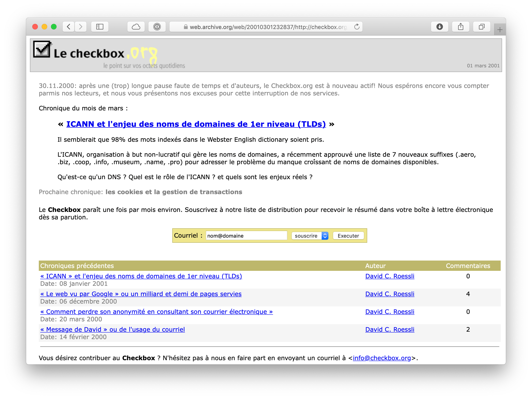The height and width of the screenshot is (399, 532).
Task: Click the privacy shield toolbar icon
Action: [x=157, y=27]
